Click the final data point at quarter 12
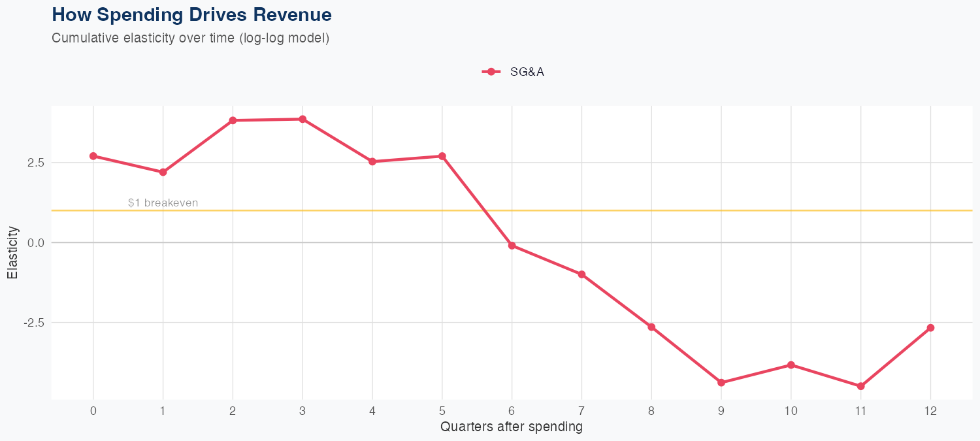The height and width of the screenshot is (441, 980). tap(930, 328)
